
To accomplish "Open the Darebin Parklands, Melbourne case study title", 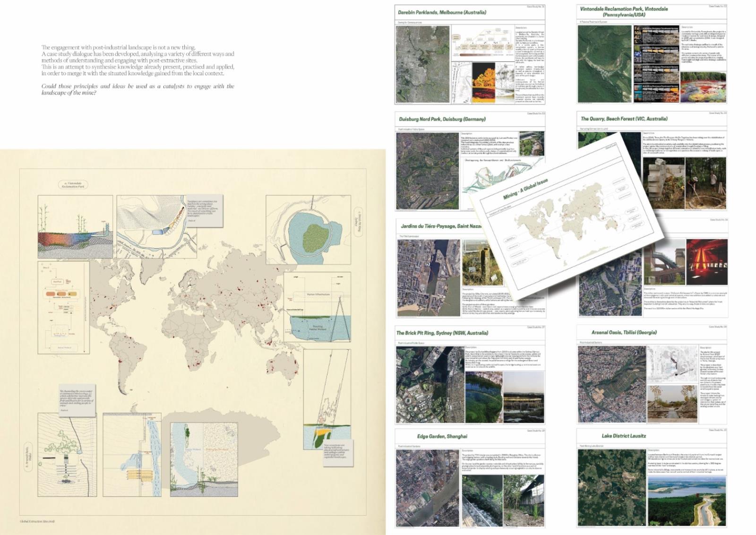I will click(442, 12).
